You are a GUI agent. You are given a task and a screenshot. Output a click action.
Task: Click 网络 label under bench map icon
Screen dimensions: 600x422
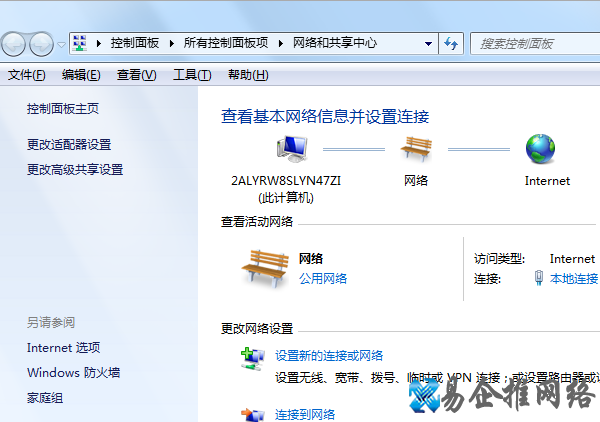(416, 181)
